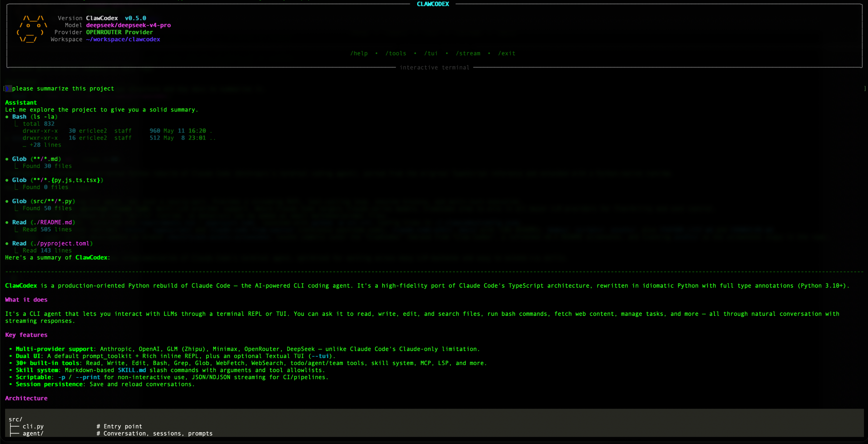Click the "Key features" heading
Viewport: 868px width, 444px height.
pos(26,335)
